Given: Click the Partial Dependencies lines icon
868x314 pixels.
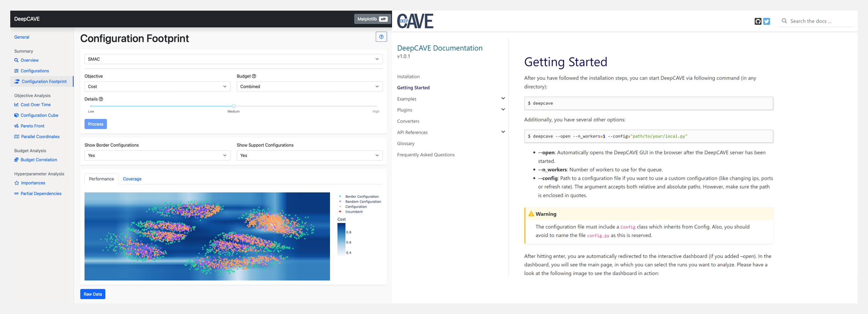Looking at the screenshot, I should pyautogui.click(x=16, y=194).
